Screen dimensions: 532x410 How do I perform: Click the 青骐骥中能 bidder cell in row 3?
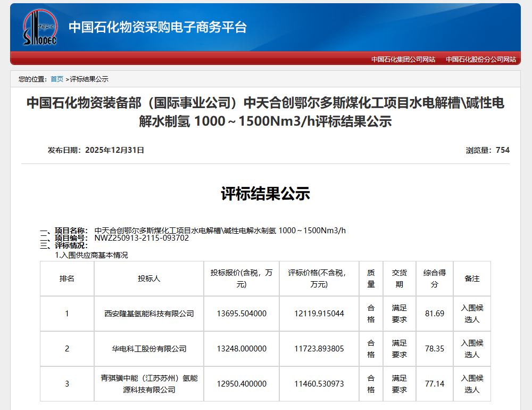coord(149,384)
